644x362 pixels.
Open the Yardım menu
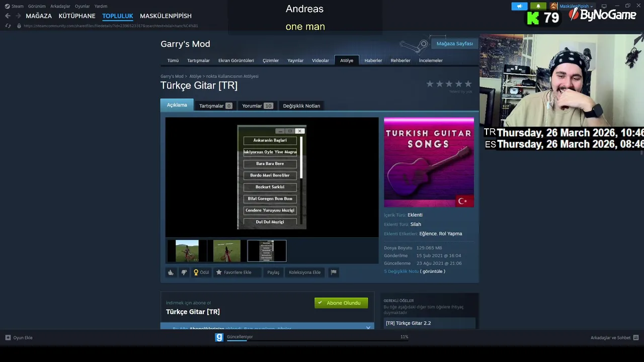tap(101, 6)
